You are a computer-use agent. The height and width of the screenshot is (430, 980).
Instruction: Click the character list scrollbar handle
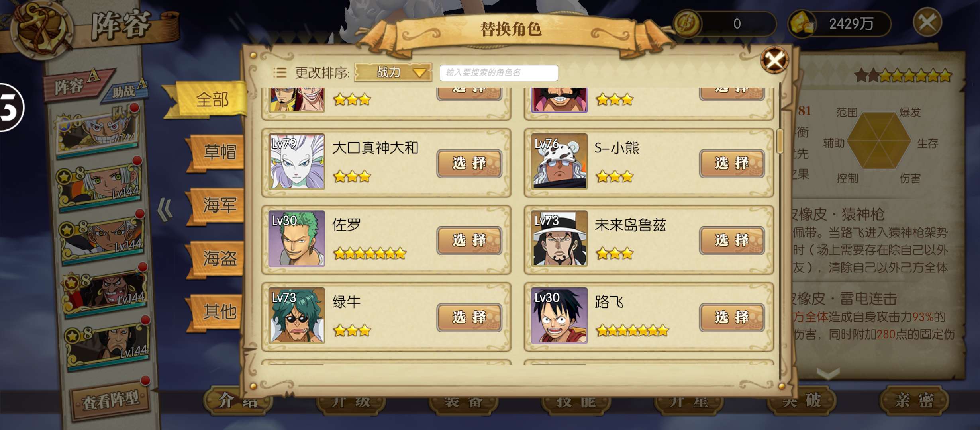coord(780,141)
